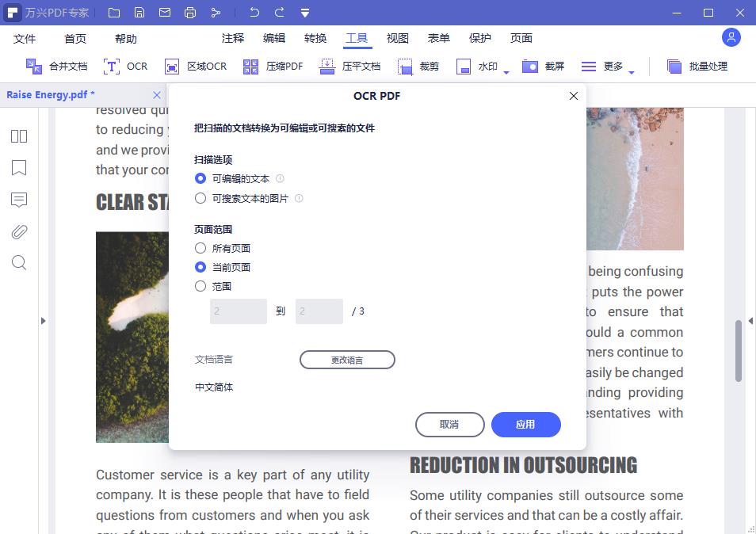
Task: Click the 应用 (Apply) button
Action: [525, 425]
